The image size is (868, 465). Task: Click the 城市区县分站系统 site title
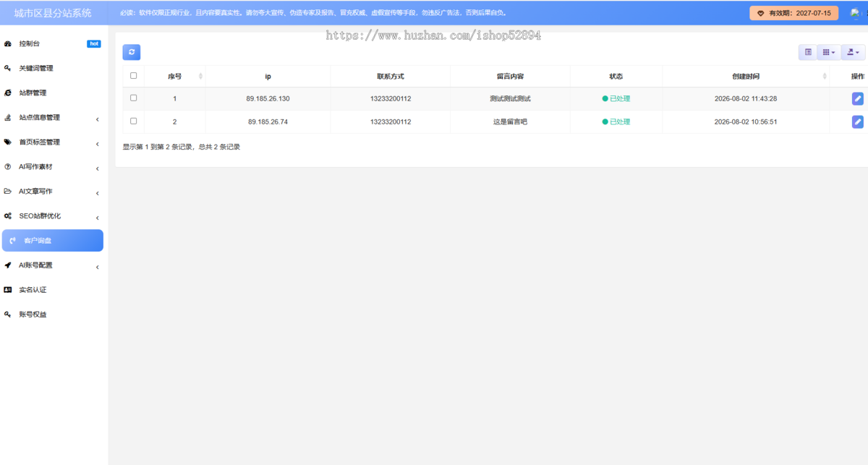[x=53, y=12]
